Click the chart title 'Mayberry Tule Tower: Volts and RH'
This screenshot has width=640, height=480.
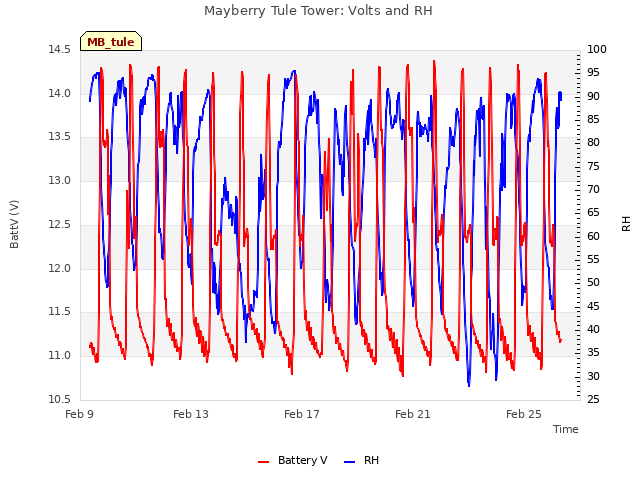318,11
